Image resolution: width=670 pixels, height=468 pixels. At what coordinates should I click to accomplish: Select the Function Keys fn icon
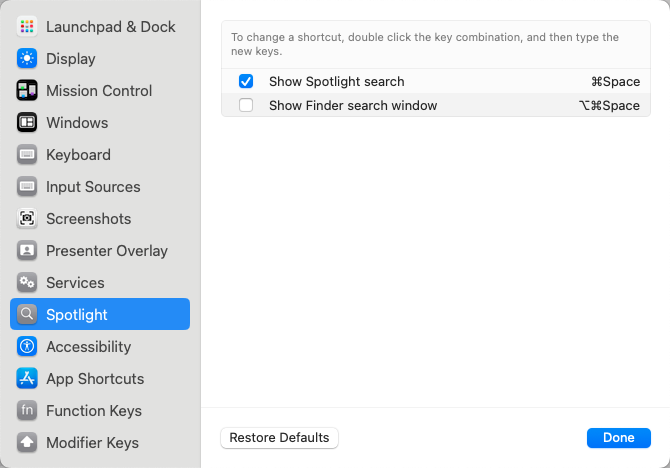pyautogui.click(x=27, y=411)
